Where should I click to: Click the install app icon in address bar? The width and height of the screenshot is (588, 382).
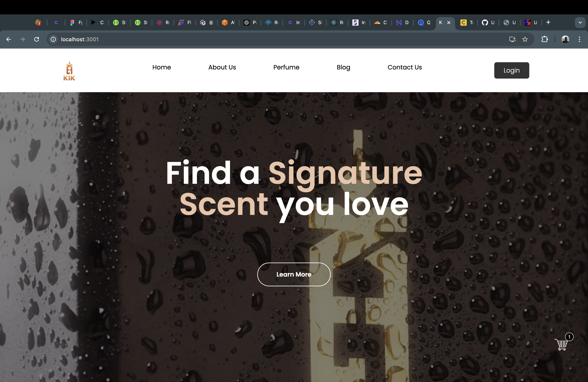click(512, 39)
